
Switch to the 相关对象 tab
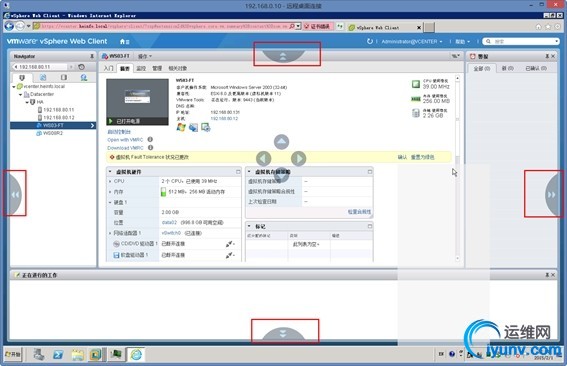click(x=178, y=68)
